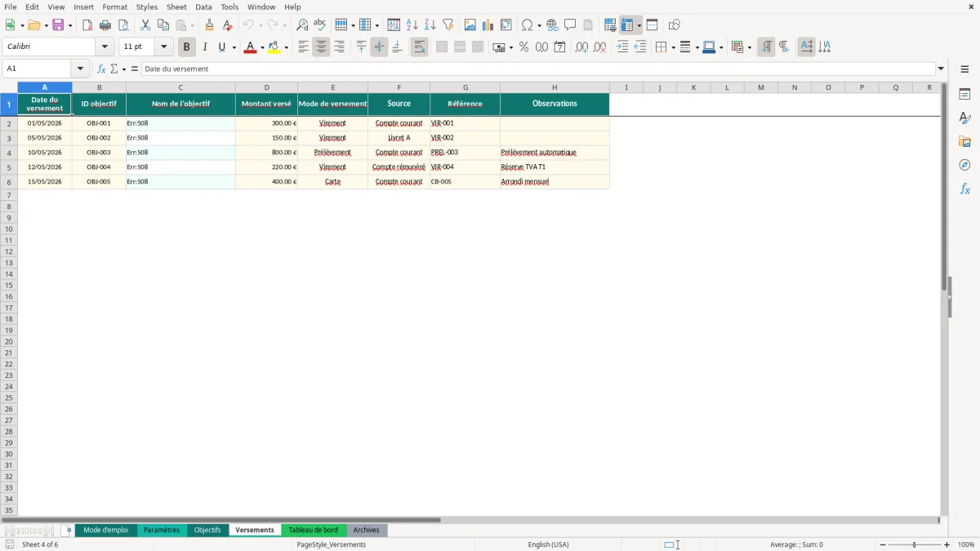
Task: Format the cell as percent
Action: [x=524, y=47]
